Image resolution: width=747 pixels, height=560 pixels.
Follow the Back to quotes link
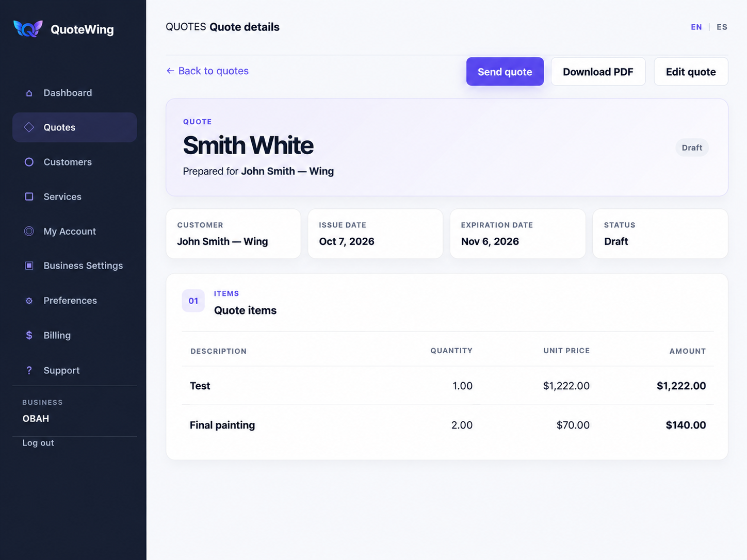(x=207, y=71)
